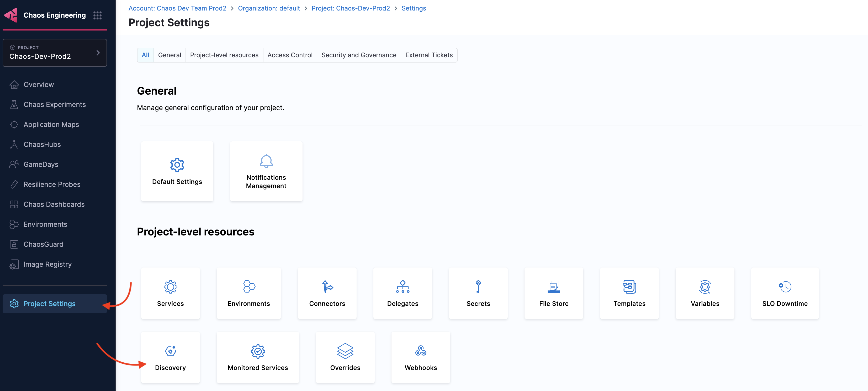Open the Overrides layers tile

[345, 357]
